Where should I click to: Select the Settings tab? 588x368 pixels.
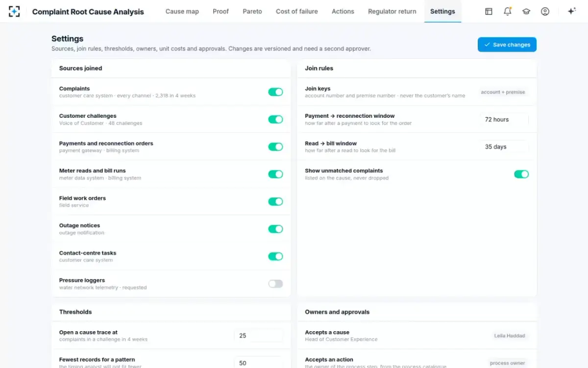(442, 11)
